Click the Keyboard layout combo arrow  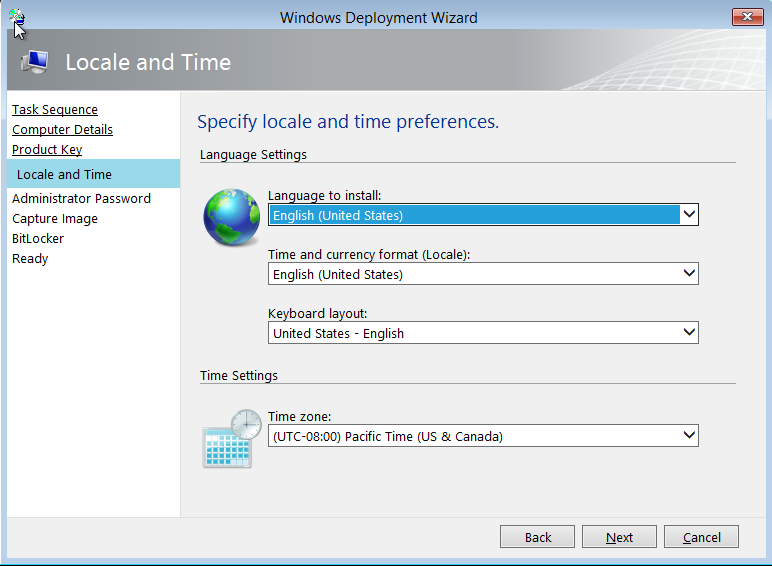point(689,332)
